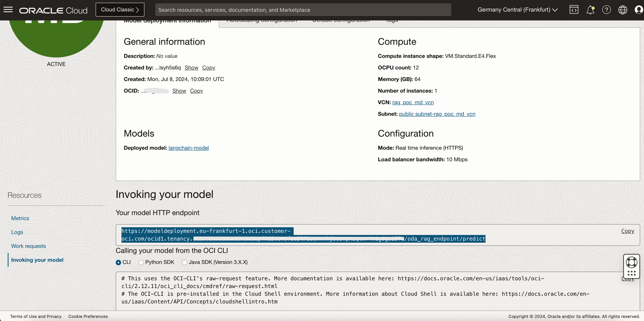Show the Created by value
Viewport: 644px width, 321px height.
point(191,68)
